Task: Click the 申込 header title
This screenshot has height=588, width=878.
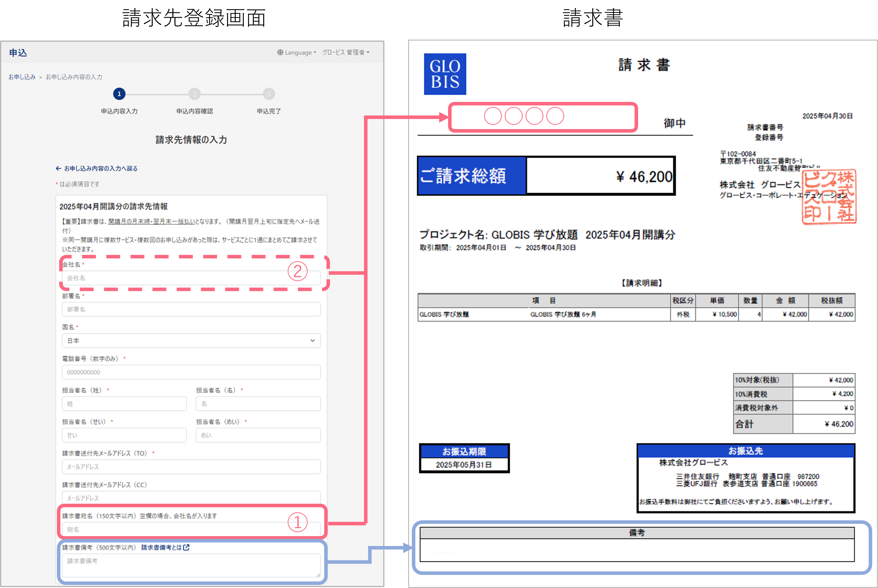Action: (x=18, y=53)
